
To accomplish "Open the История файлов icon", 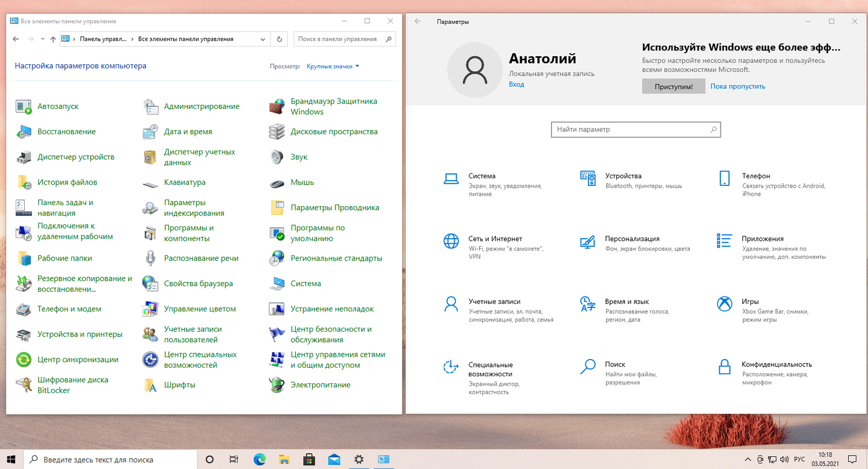I will (24, 182).
